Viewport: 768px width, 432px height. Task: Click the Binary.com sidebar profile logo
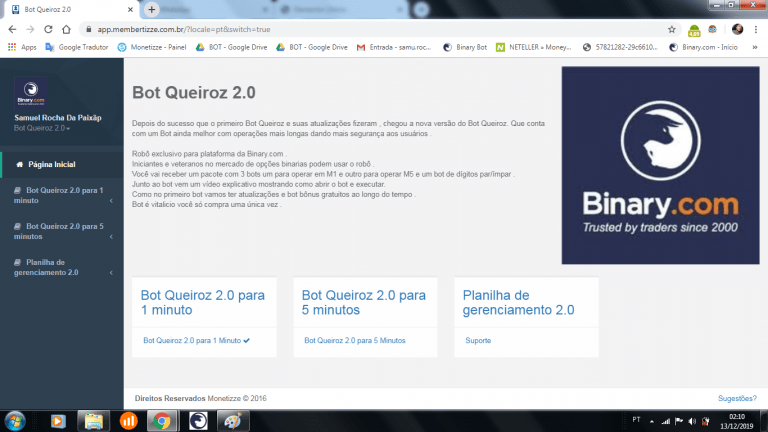(31, 92)
